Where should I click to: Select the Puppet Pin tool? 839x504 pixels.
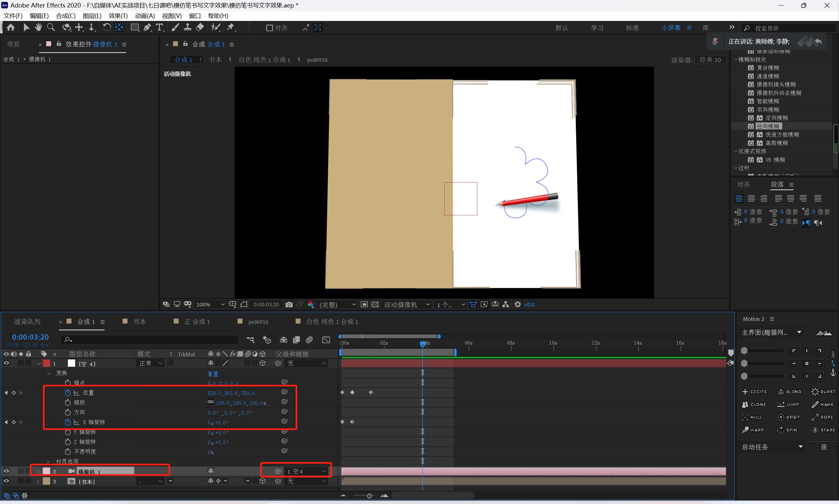[x=231, y=28]
